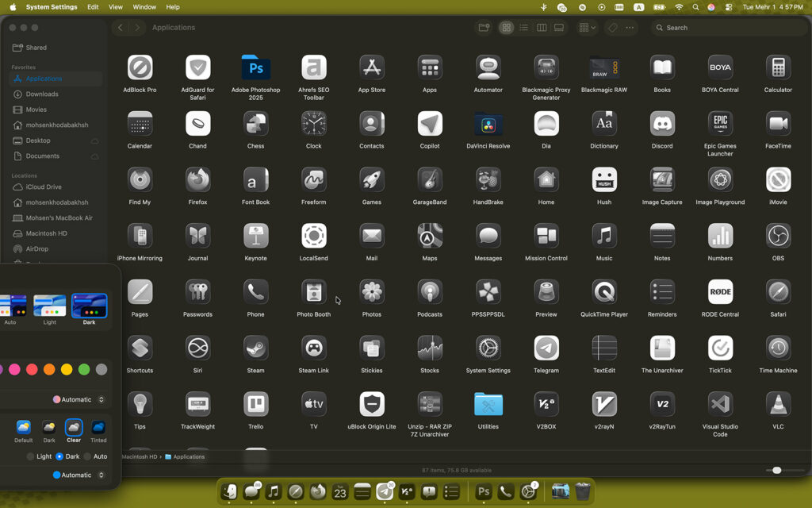
Task: Open Automatic dropdown with multicolor dot
Action: click(79, 400)
